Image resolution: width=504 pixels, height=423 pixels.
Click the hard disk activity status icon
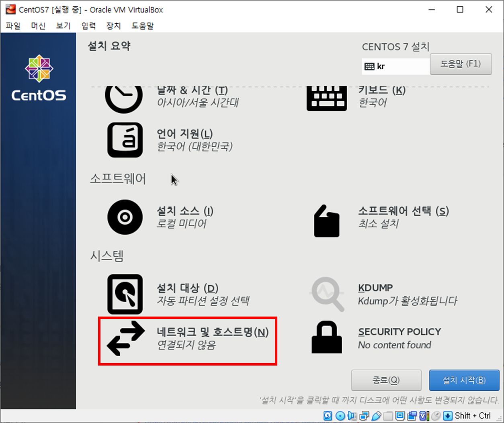click(x=328, y=416)
